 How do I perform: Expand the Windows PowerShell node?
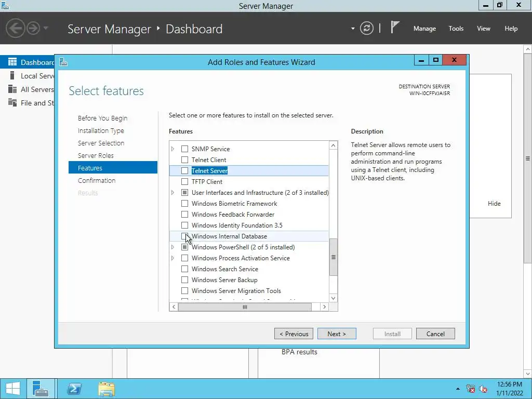(172, 247)
